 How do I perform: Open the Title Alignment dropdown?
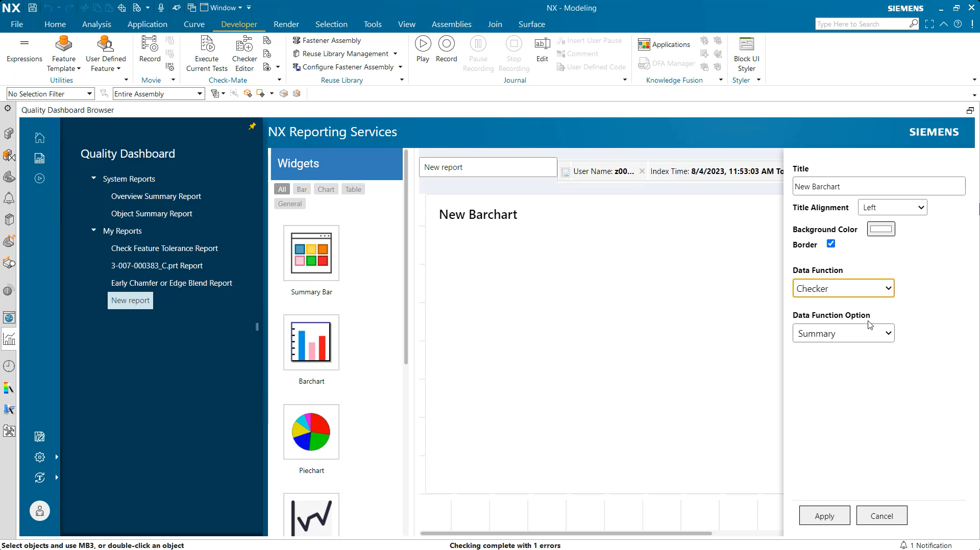(x=892, y=207)
